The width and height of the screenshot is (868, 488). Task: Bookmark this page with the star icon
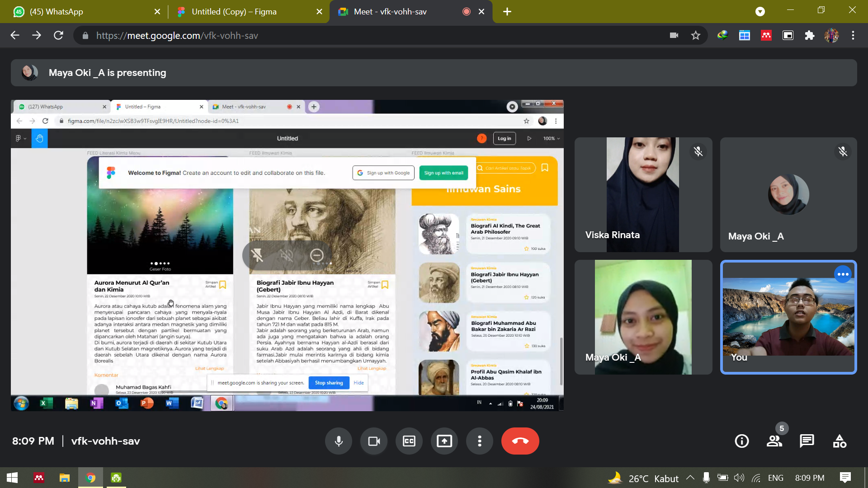pyautogui.click(x=696, y=36)
